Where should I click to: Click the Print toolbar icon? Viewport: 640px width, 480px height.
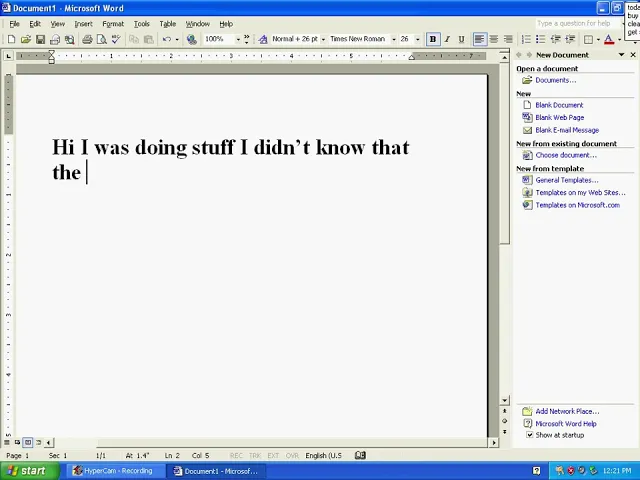(x=87, y=39)
